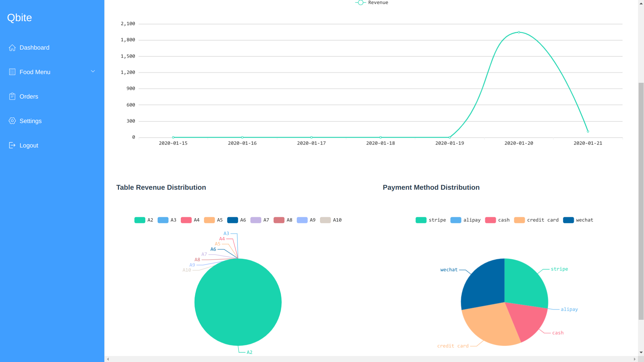Screen dimensions: 644x362
Task: Click the down arrow on vertical scrollbar
Action: tap(641, 352)
